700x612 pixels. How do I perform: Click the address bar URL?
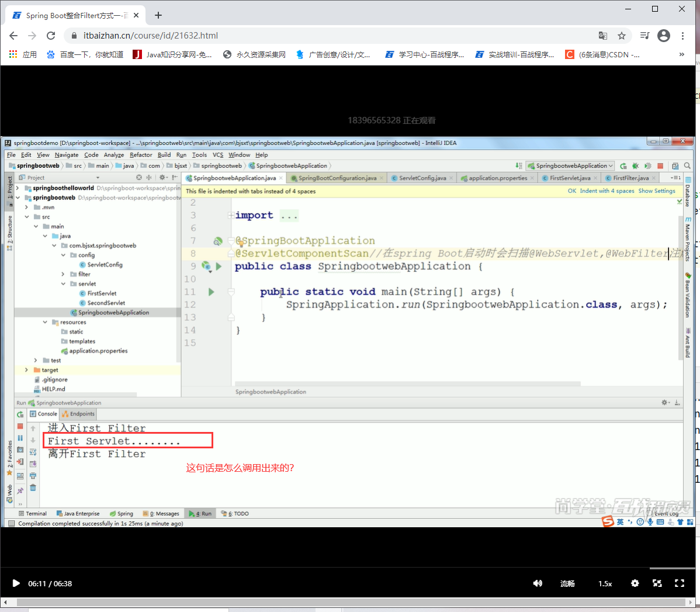150,36
